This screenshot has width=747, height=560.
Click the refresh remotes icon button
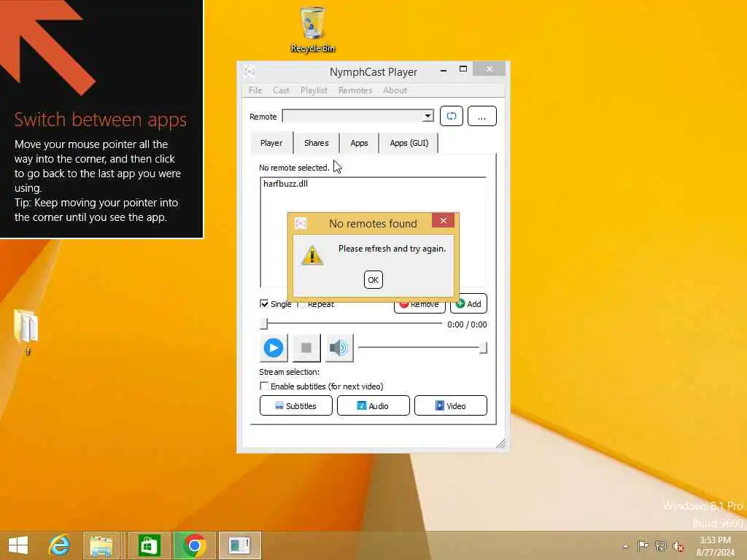point(451,116)
